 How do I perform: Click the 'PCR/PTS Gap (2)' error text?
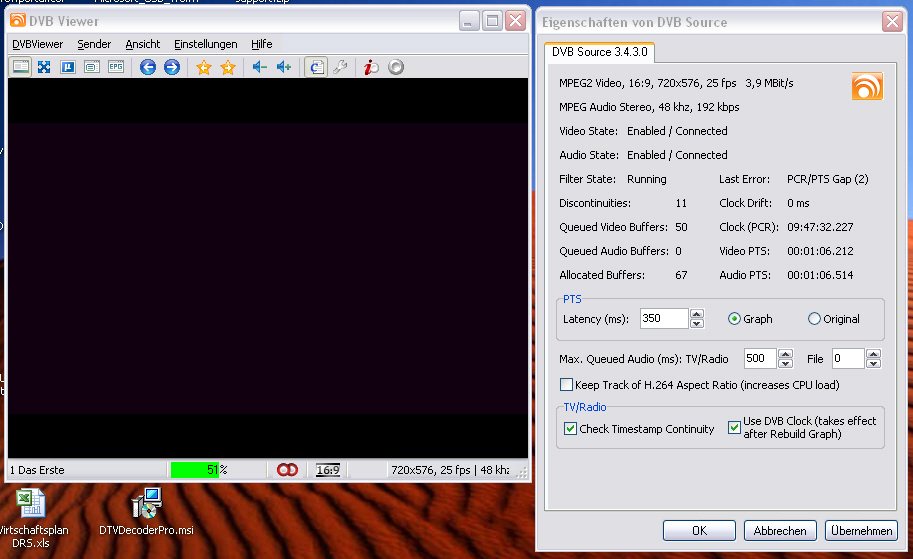coord(827,179)
